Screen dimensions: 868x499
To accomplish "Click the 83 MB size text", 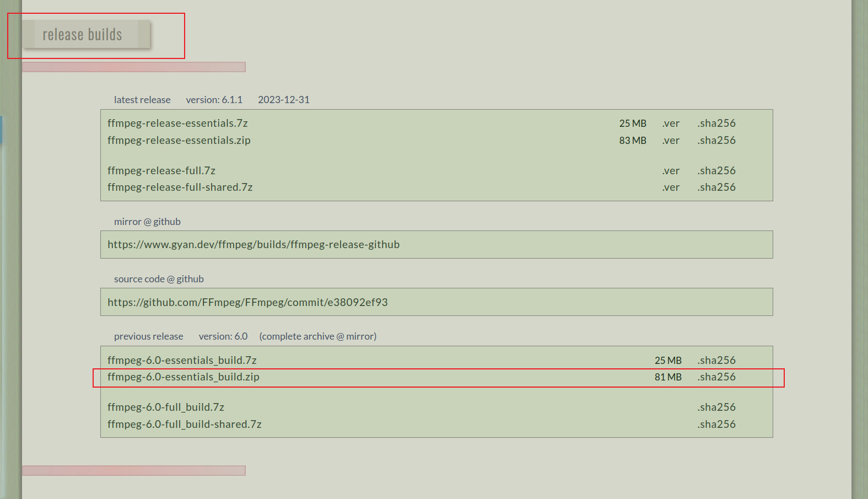I will click(x=633, y=140).
